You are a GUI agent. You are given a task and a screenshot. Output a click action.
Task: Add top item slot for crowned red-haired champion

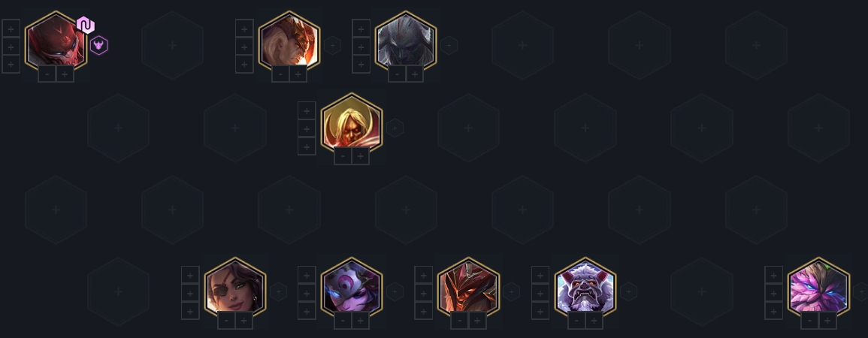point(245,29)
